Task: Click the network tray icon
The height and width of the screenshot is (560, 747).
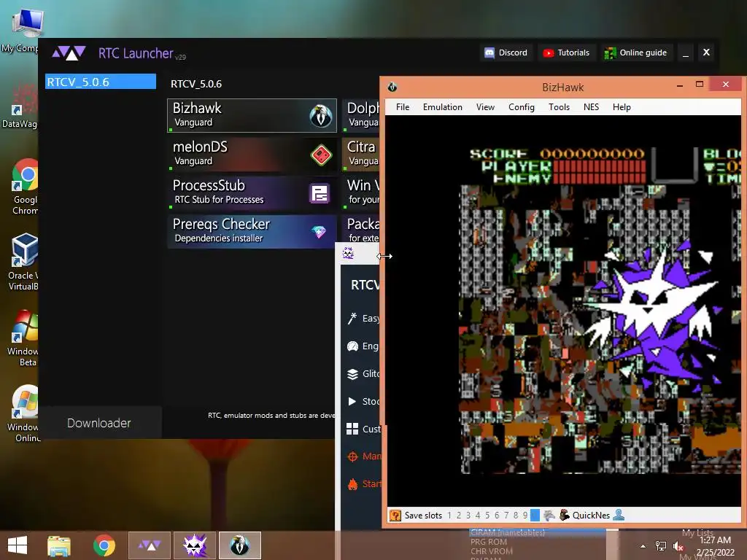Action: (661, 546)
